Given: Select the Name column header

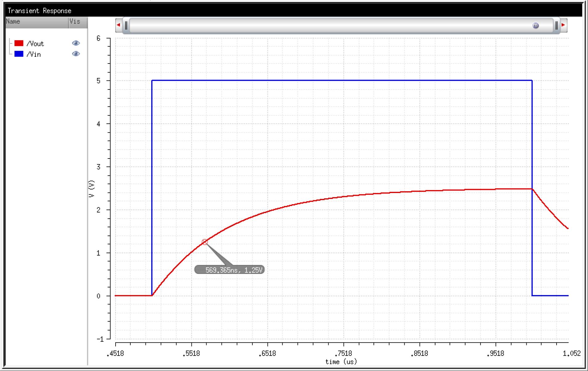Looking at the screenshot, I should click(x=14, y=22).
